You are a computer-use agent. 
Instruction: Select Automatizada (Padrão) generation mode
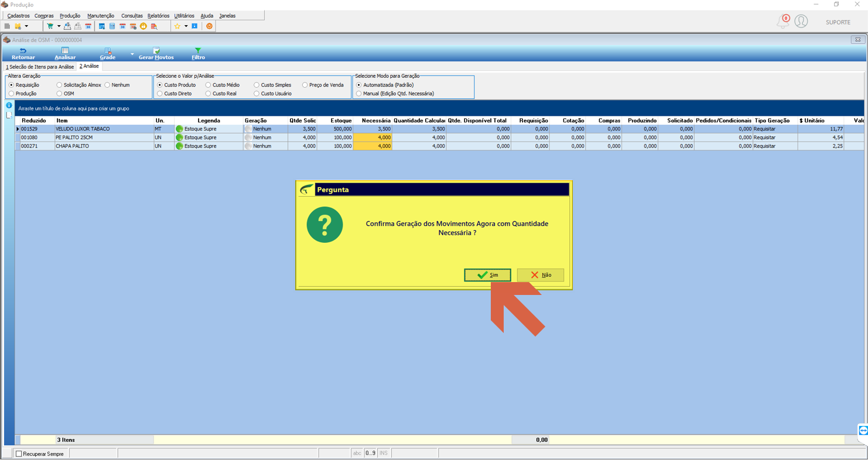385,85
